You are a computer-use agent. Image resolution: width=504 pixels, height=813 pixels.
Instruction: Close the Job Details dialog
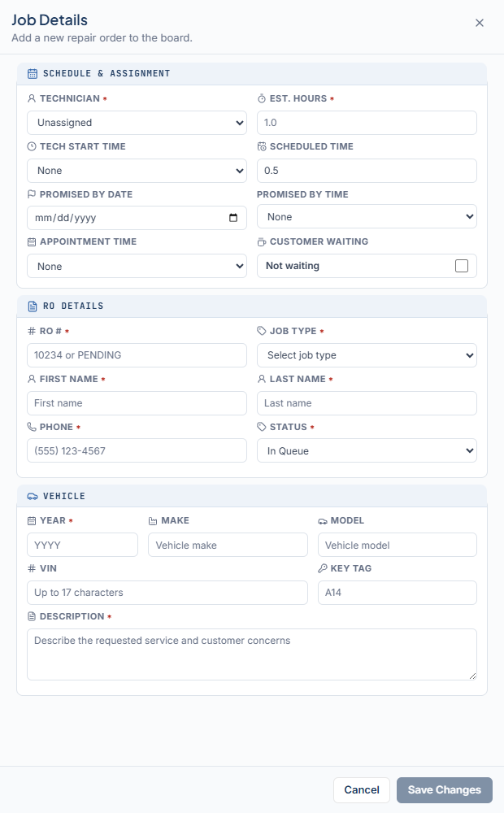(480, 23)
